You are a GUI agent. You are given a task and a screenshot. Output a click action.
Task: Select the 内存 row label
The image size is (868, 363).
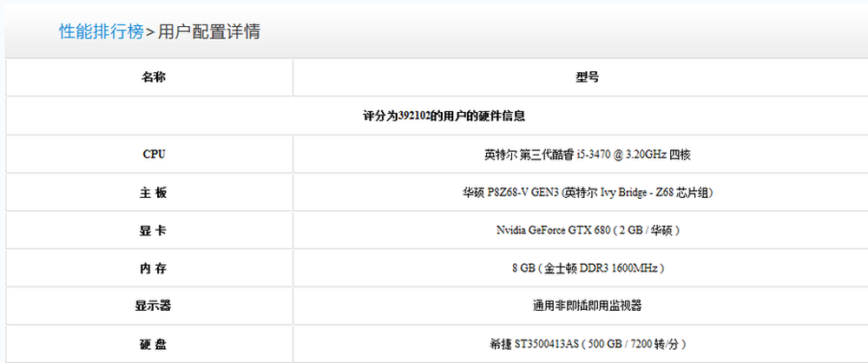point(154,268)
